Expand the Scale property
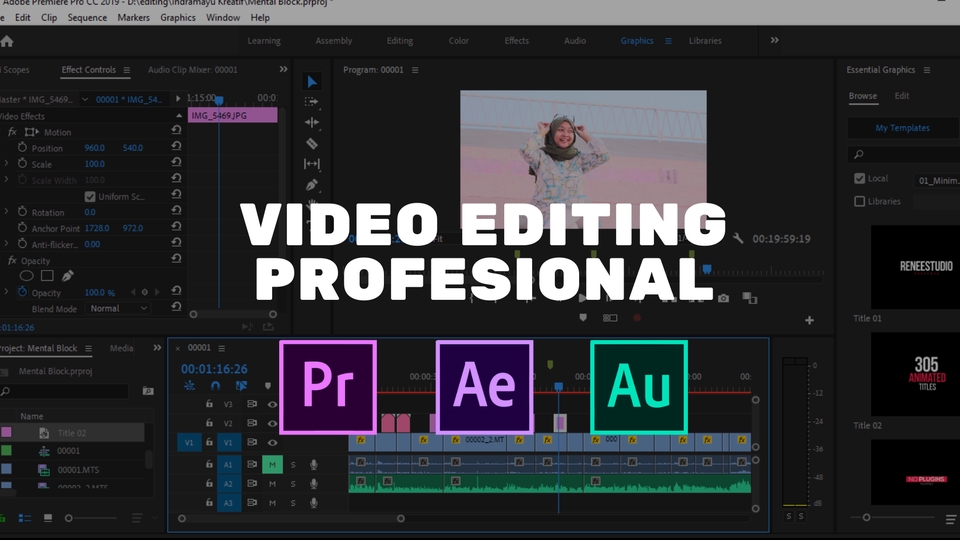 click(x=7, y=163)
